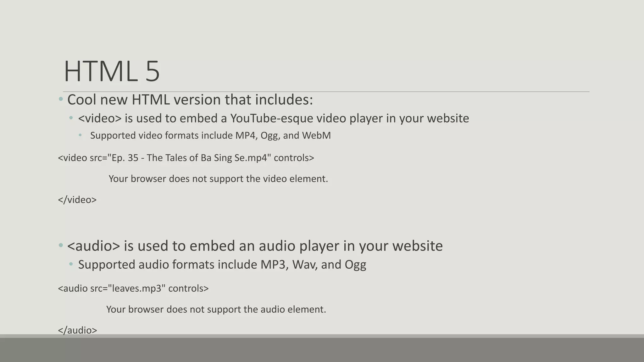
Task: Click 'Your browser does not support the video element.'
Action: point(218,179)
